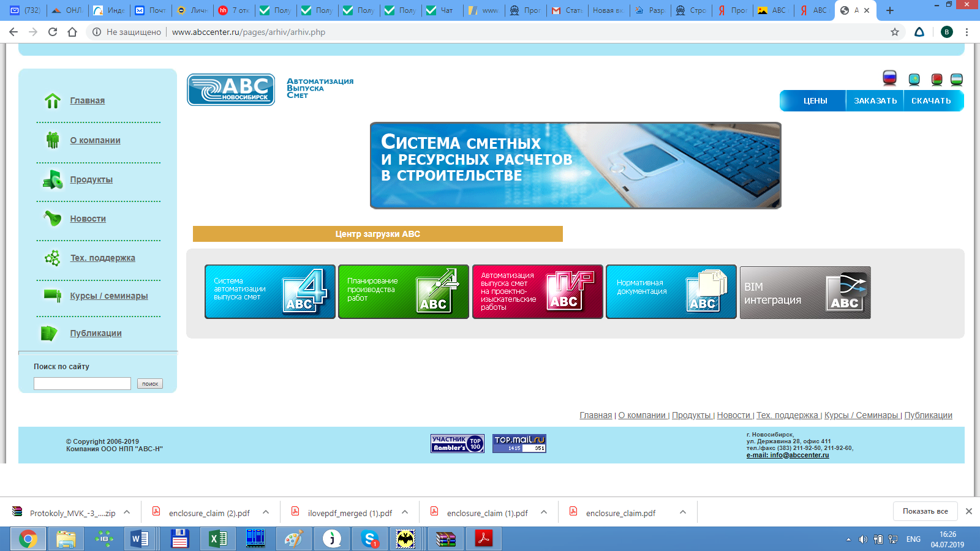Switch to the Новая вкладка browser tab
This screenshot has height=551, width=980.
coord(608,10)
